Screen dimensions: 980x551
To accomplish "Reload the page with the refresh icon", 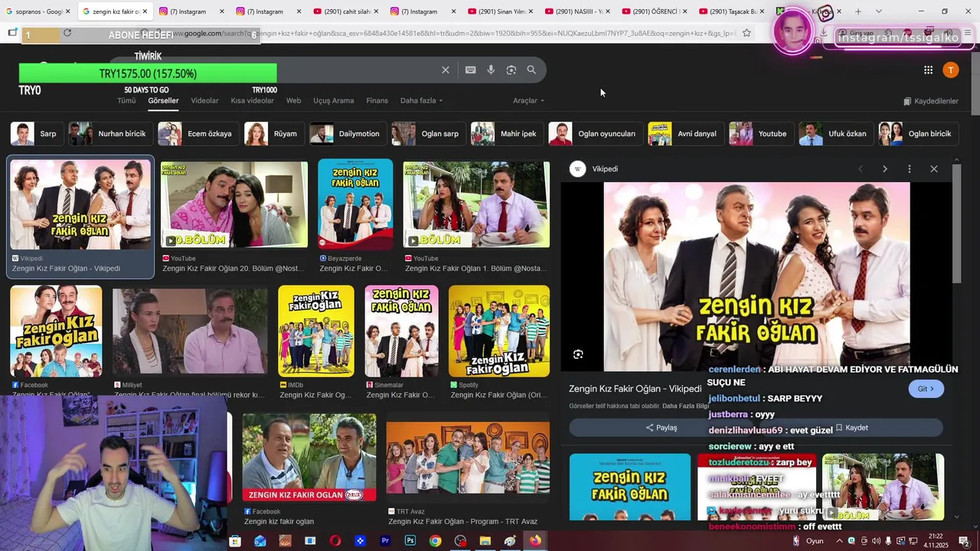I will tap(67, 33).
